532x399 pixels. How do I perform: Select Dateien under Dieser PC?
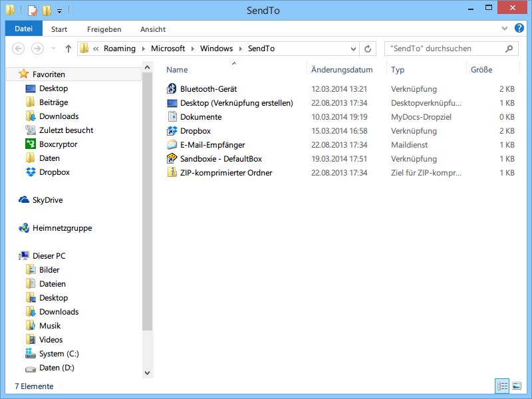53,284
